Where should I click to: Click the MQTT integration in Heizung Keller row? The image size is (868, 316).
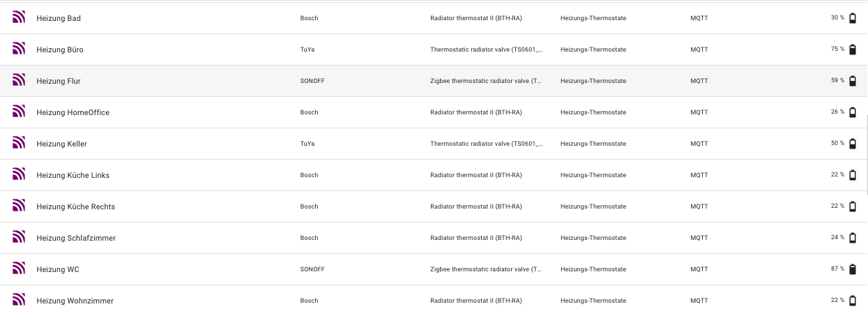699,144
